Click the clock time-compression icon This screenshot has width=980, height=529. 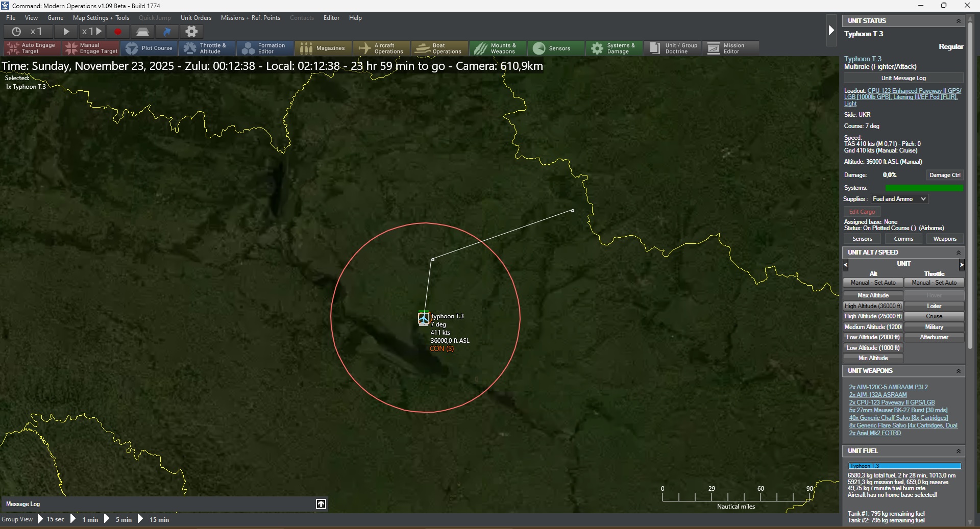tap(16, 32)
